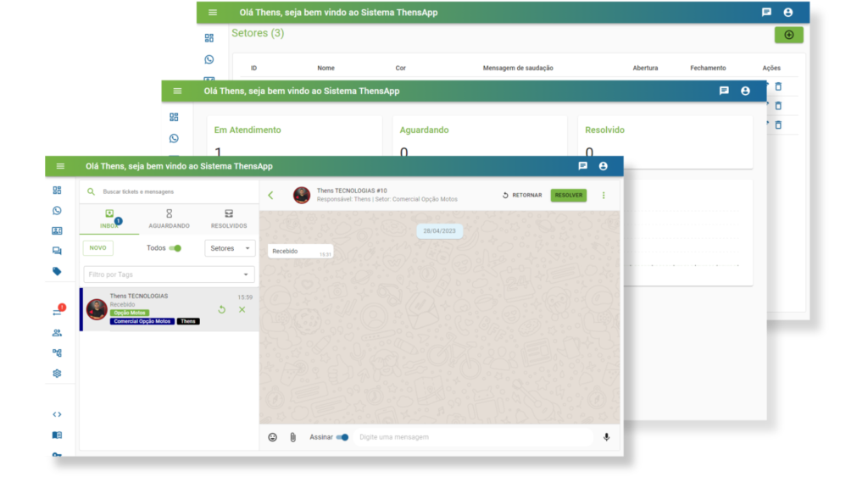This screenshot has width=868, height=488.
Task: Expand the Setores dropdown
Action: point(230,248)
